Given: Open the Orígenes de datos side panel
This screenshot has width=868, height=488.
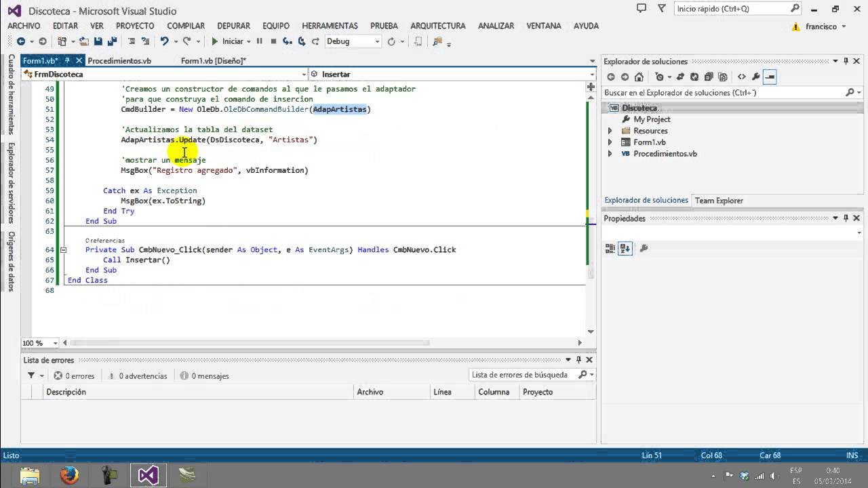Looking at the screenshot, I should tap(12, 262).
